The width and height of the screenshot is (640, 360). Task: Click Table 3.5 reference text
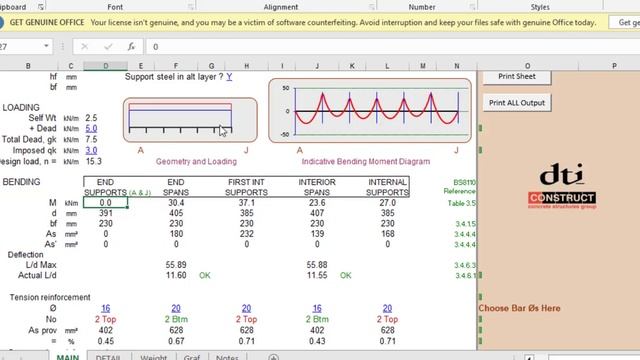(x=462, y=203)
